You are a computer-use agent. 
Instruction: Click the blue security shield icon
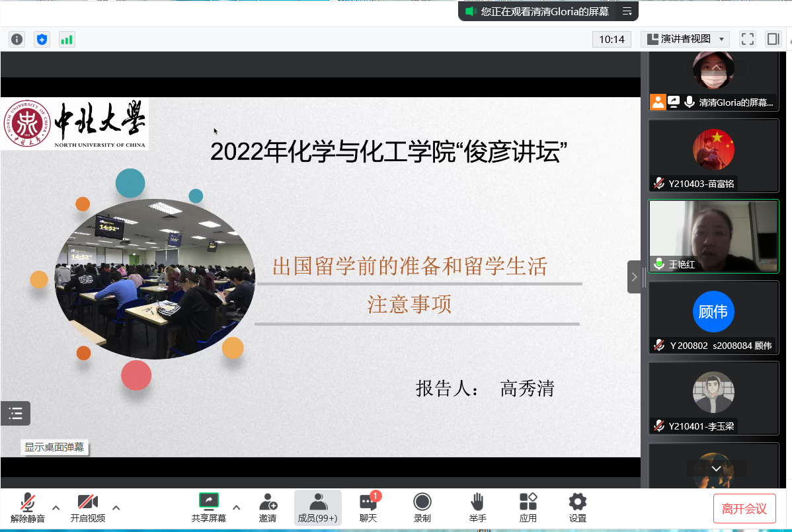tap(42, 40)
